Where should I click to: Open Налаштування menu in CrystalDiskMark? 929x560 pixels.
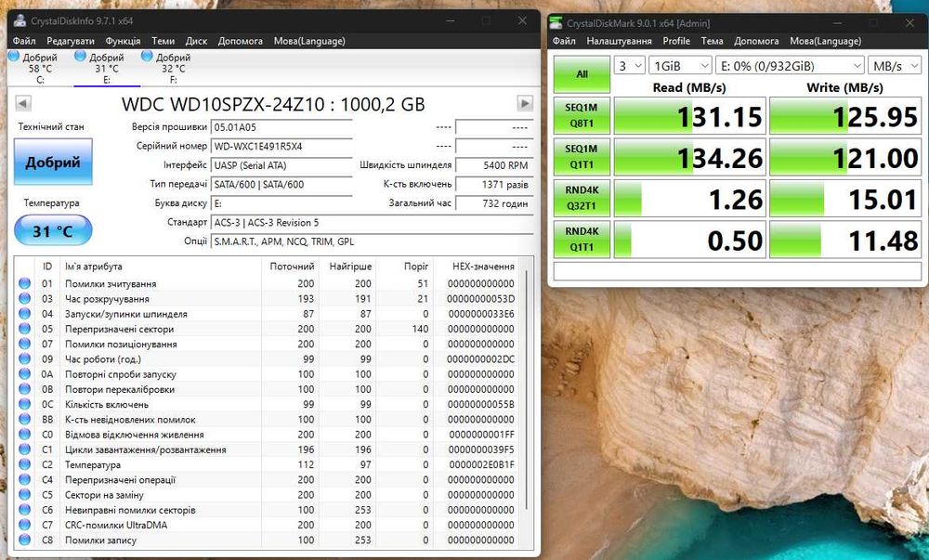619,41
